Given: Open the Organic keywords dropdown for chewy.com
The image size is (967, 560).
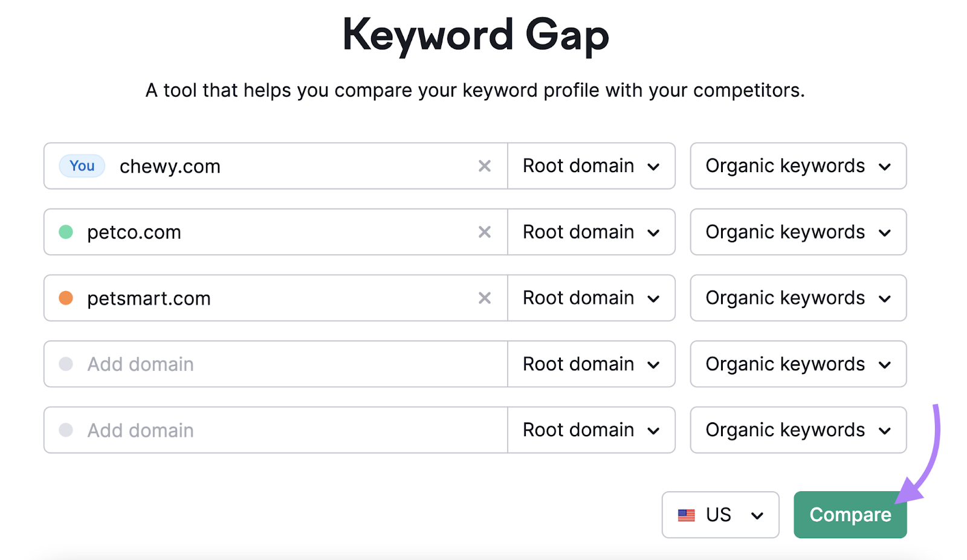Looking at the screenshot, I should [798, 166].
